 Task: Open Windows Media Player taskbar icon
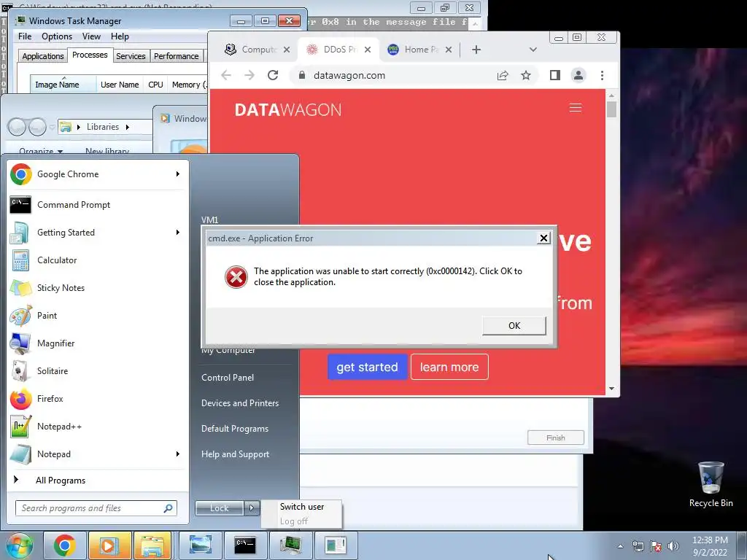pyautogui.click(x=109, y=545)
